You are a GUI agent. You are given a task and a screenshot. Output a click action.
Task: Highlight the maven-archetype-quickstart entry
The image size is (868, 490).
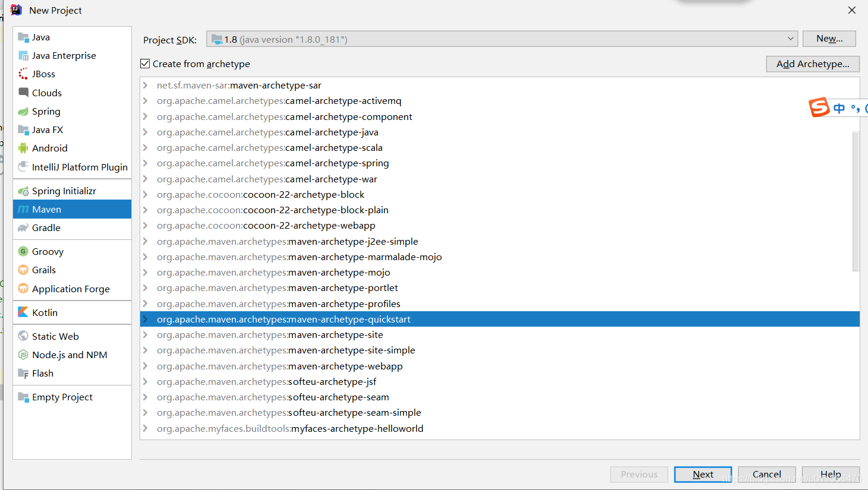(283, 319)
